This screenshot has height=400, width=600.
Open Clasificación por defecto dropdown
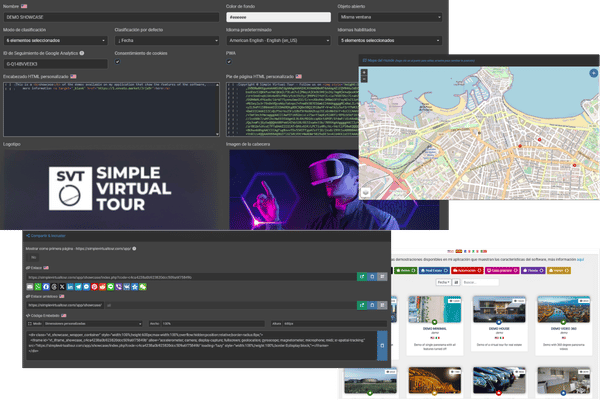[167, 40]
